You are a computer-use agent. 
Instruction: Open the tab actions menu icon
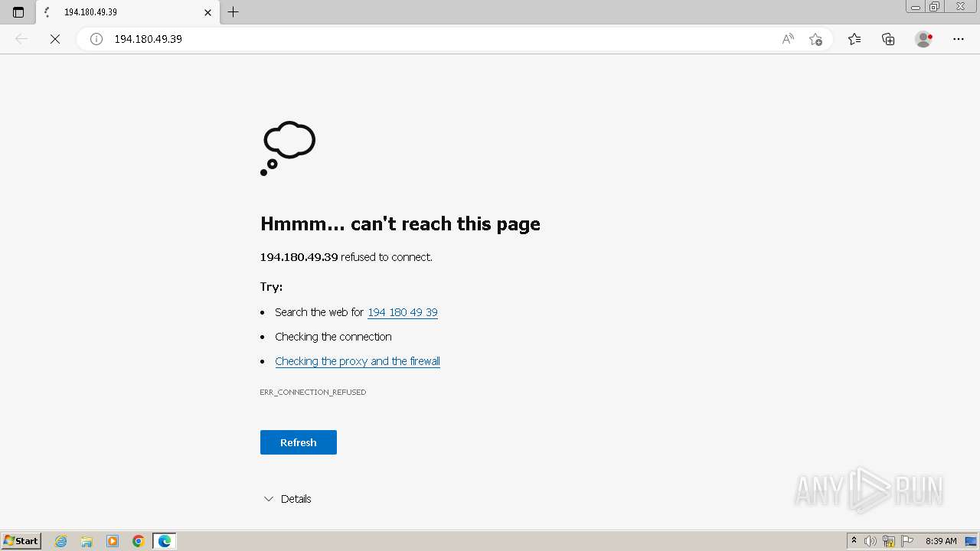click(x=18, y=12)
